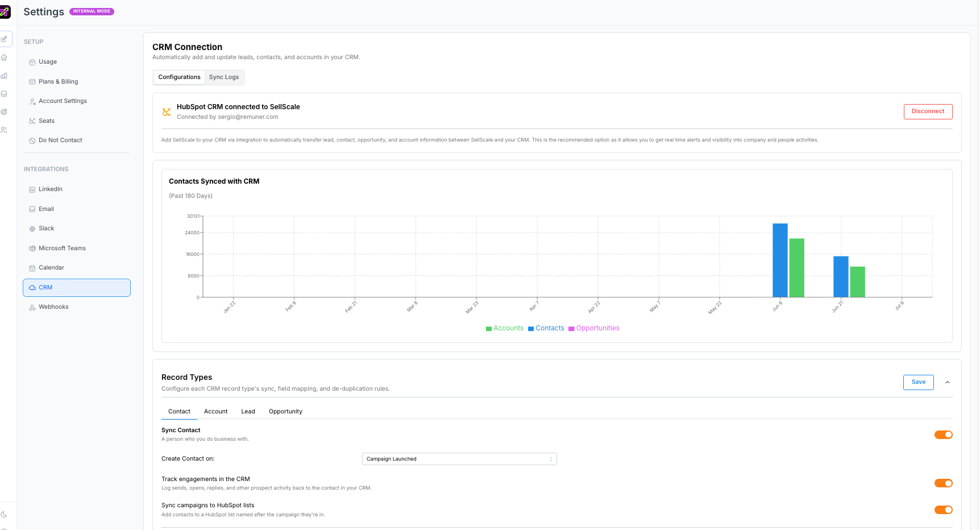Click the 'Contacts Synced with CRM' heading
This screenshot has width=980, height=530.
[214, 181]
